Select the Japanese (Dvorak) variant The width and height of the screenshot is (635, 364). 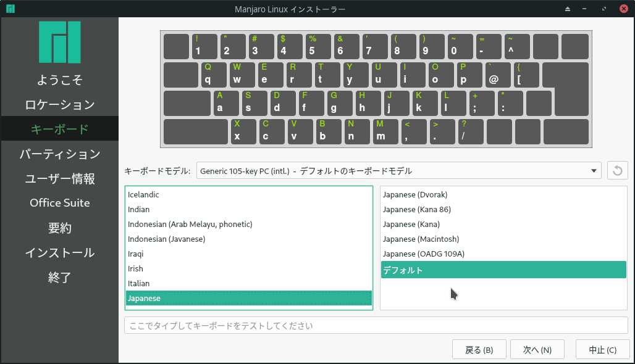(x=503, y=194)
